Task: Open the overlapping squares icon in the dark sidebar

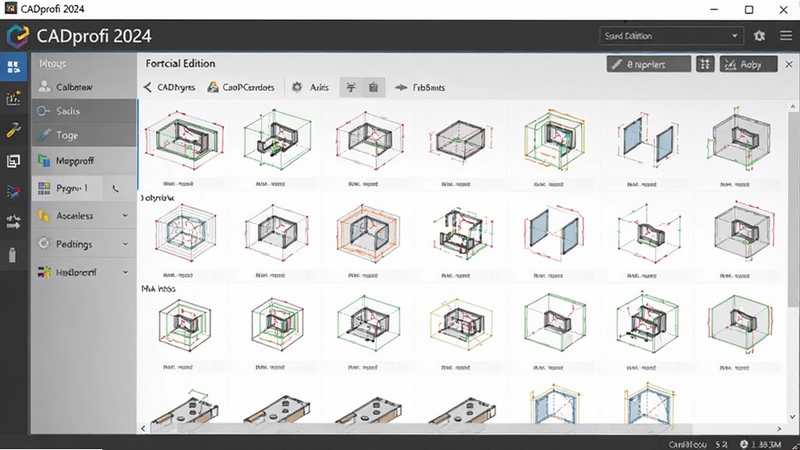Action: (13, 161)
